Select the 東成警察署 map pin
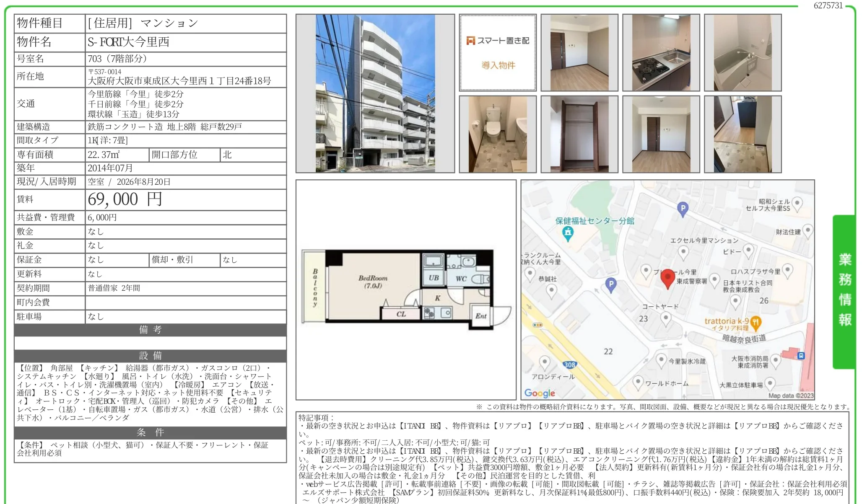 pyautogui.click(x=715, y=280)
